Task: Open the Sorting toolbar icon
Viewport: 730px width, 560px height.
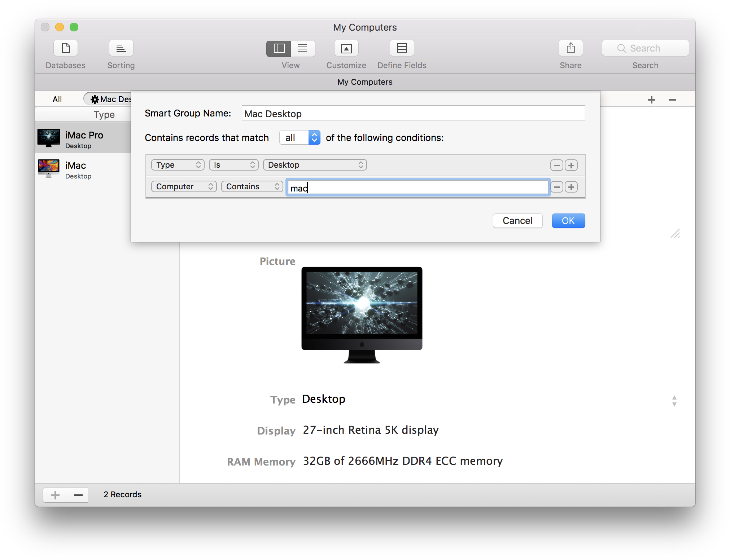Action: coord(121,48)
